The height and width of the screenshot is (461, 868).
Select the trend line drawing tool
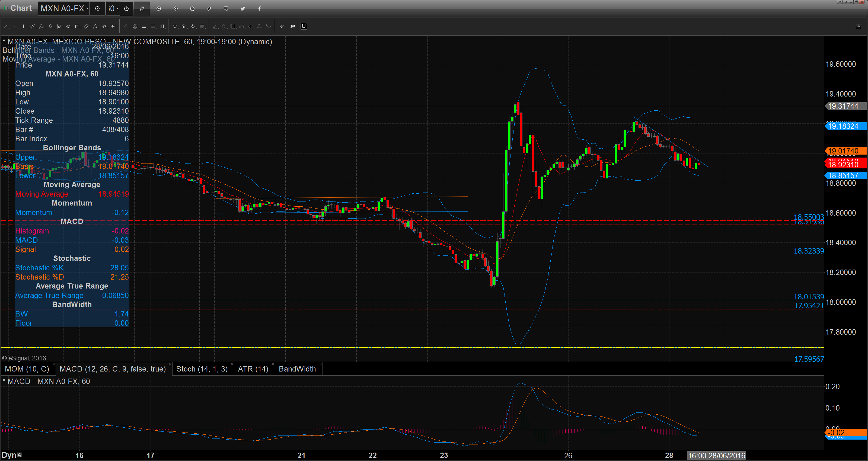(x=5, y=26)
